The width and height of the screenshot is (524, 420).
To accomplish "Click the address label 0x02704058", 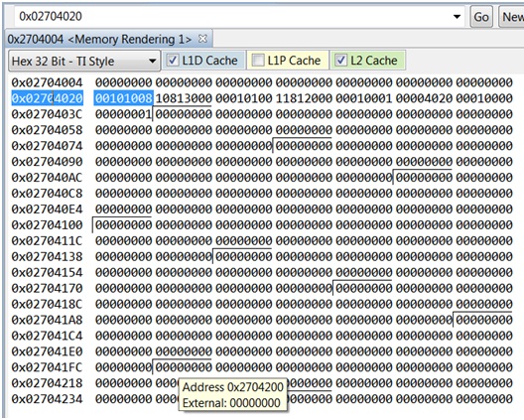I will [x=47, y=130].
